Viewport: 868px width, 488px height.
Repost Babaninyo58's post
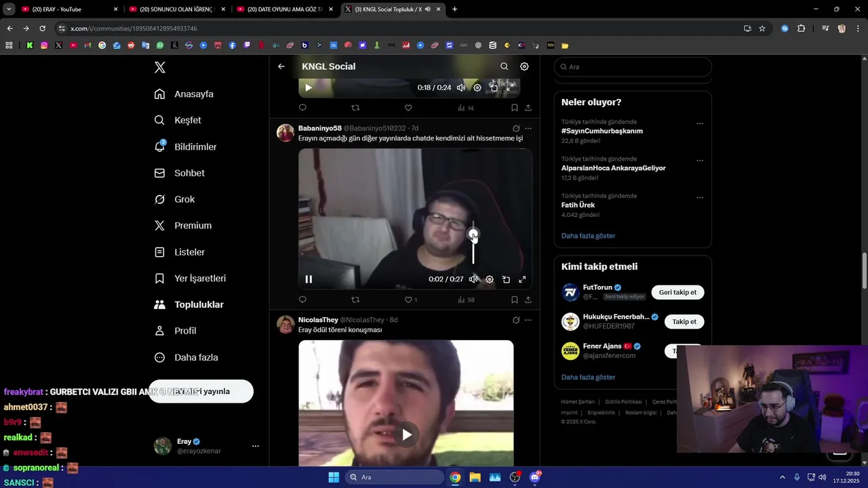click(355, 300)
